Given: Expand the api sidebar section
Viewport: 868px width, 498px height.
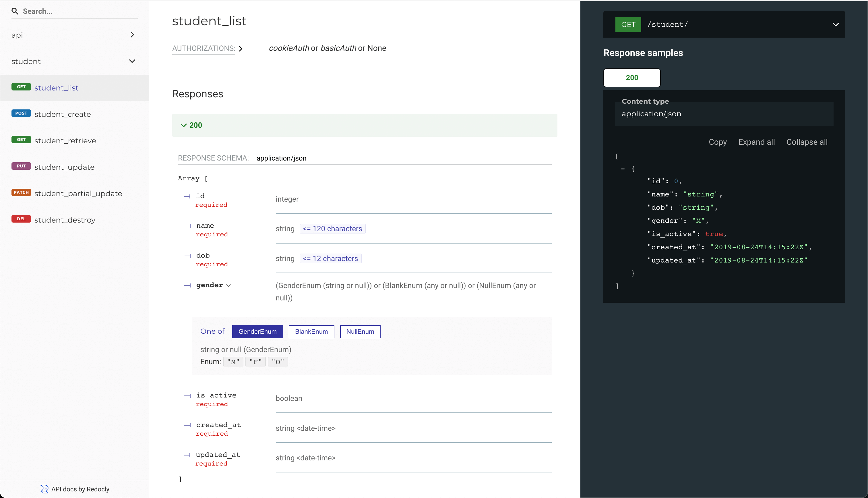Looking at the screenshot, I should click(x=75, y=35).
